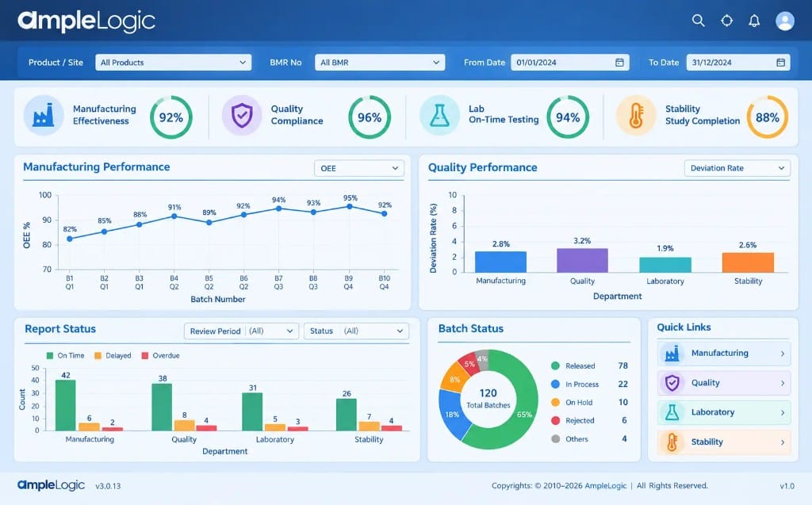Screen dimensions: 812x505
Task: Click the Laboratory 1.9% deviation bar
Action: pyautogui.click(x=665, y=265)
